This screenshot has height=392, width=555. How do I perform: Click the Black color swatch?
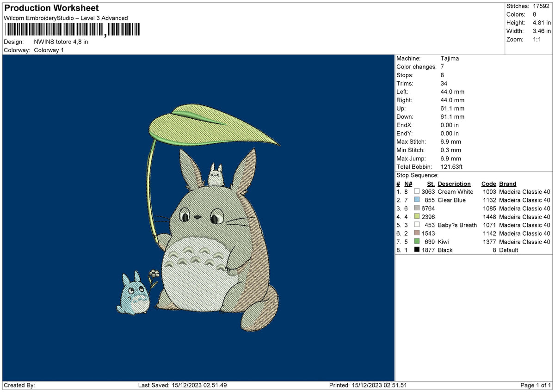point(417,250)
